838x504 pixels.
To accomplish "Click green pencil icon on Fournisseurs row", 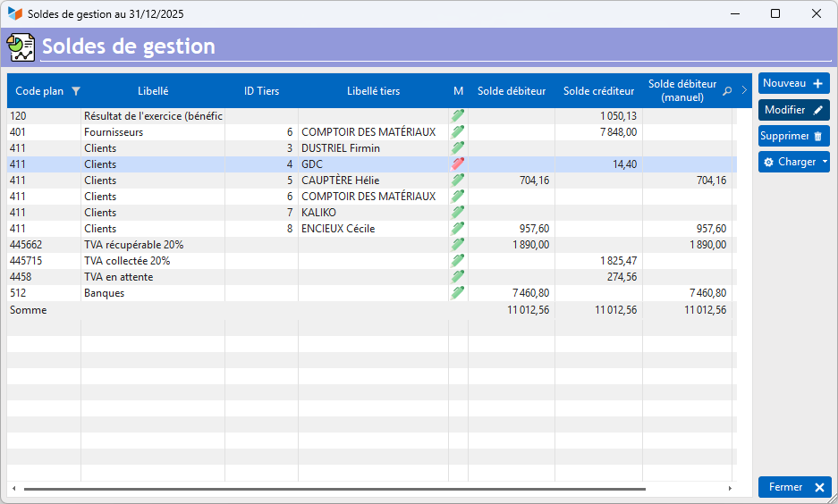I will pyautogui.click(x=458, y=132).
